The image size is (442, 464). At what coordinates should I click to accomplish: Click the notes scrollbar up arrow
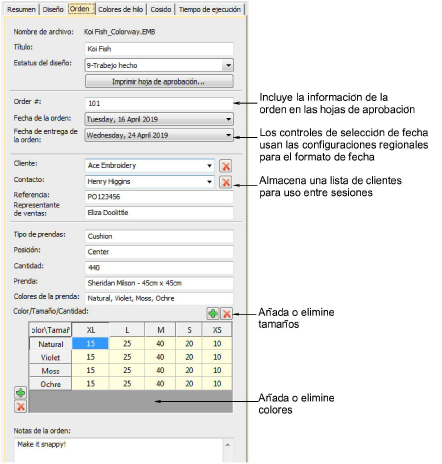[x=228, y=445]
